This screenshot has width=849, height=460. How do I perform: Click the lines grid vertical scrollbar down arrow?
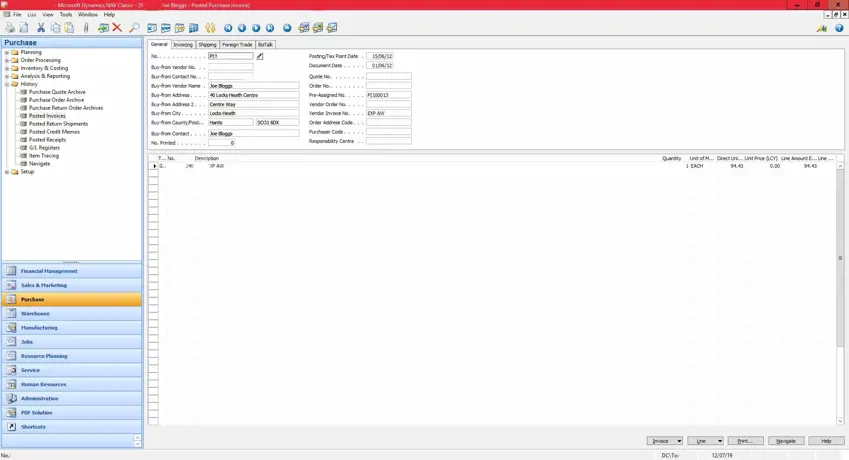tap(840, 421)
